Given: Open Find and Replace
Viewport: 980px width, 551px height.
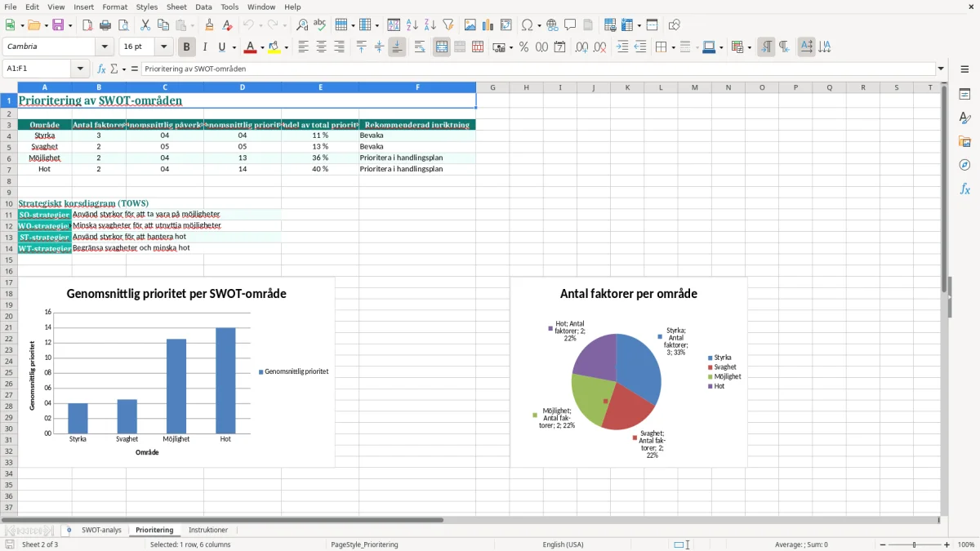Looking at the screenshot, I should tap(302, 25).
